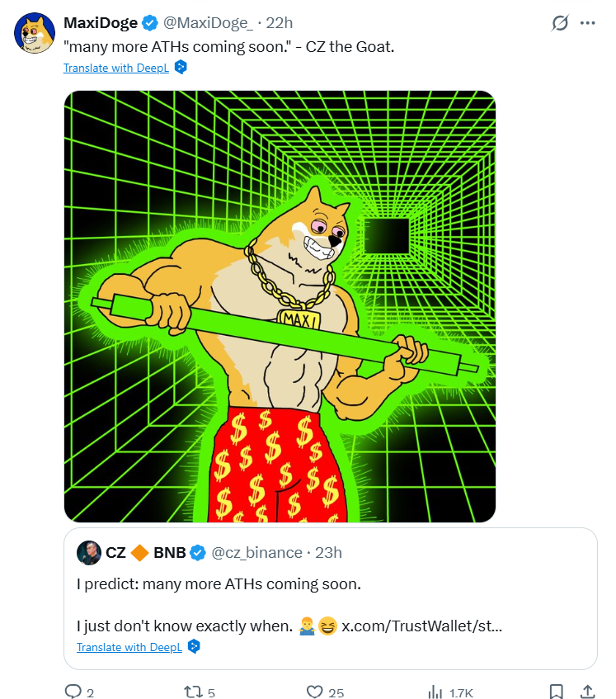Translate main tweet with DeepL
This screenshot has width=616, height=699.
[x=116, y=68]
